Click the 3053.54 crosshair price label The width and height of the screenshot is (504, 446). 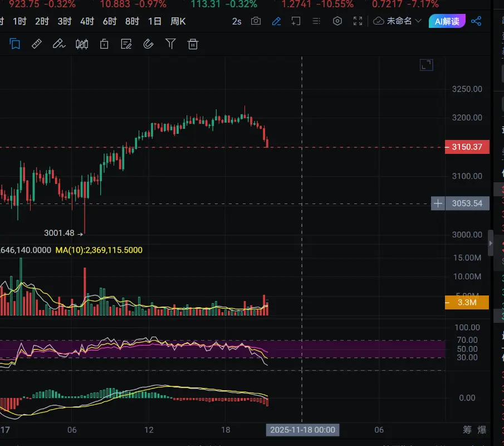pos(467,203)
